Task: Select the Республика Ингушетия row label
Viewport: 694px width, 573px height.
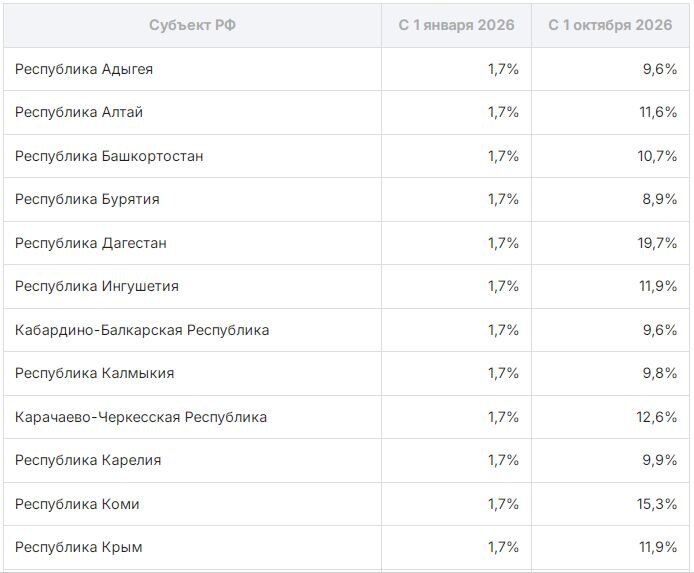Action: pyautogui.click(x=97, y=286)
